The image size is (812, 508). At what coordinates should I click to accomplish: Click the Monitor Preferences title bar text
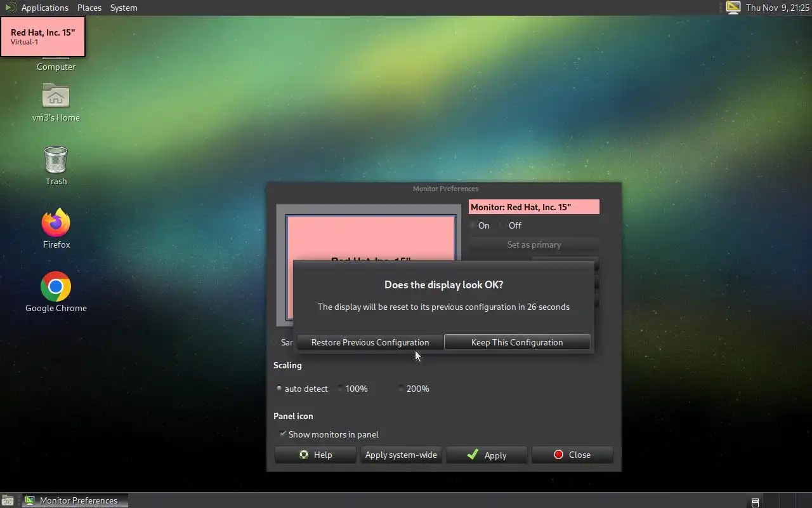445,189
